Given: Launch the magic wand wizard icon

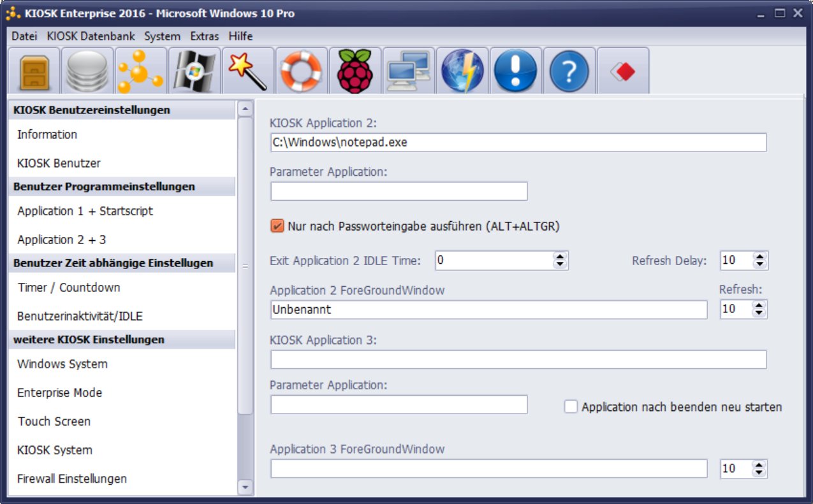Looking at the screenshot, I should (x=248, y=71).
